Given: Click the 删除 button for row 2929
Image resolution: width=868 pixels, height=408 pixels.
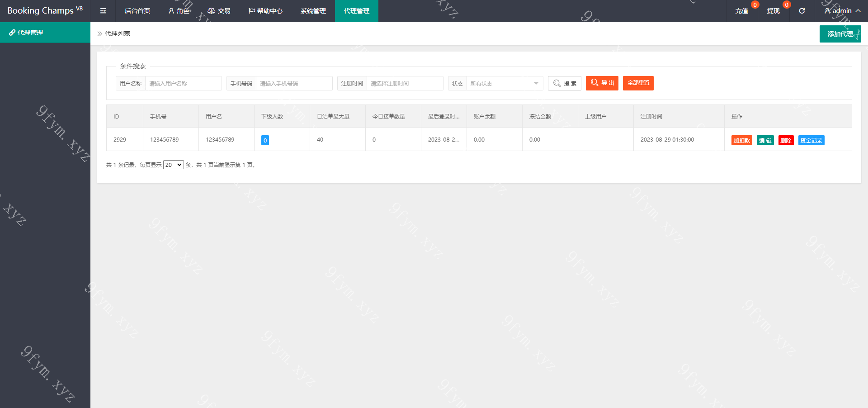Looking at the screenshot, I should pos(786,140).
